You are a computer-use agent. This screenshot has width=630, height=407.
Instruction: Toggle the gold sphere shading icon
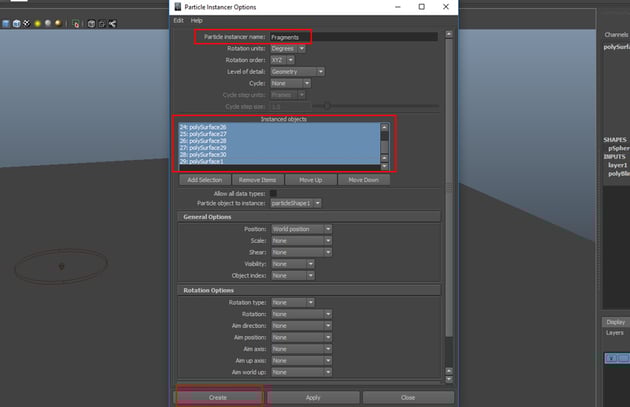click(x=58, y=23)
